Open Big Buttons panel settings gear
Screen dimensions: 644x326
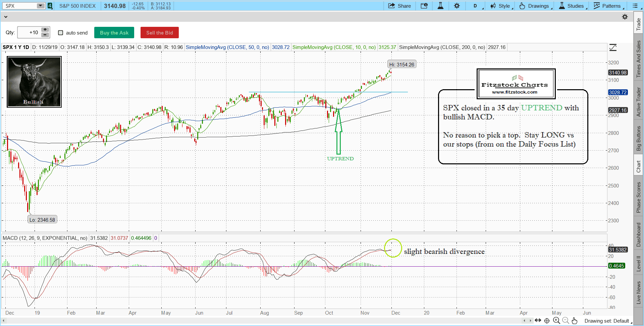(x=625, y=17)
